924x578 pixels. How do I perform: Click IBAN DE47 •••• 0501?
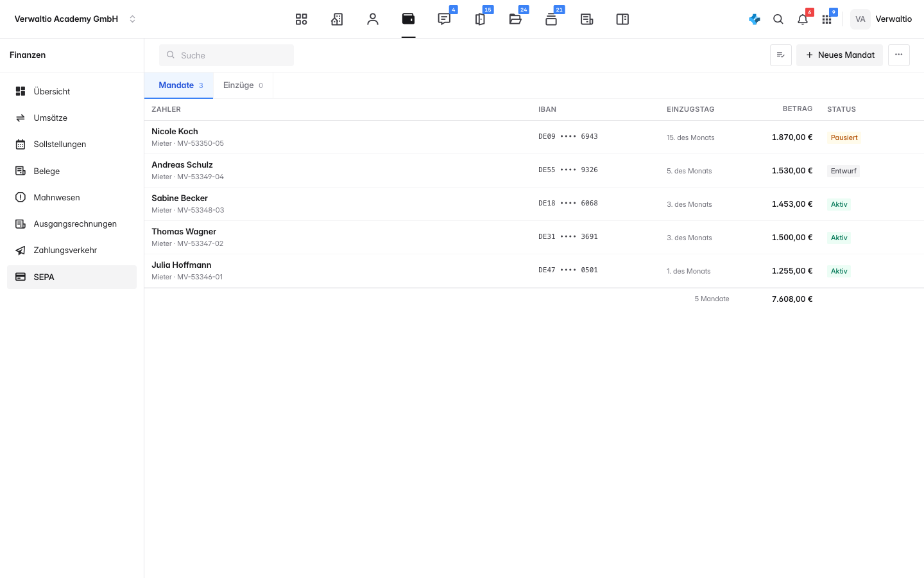tap(568, 270)
